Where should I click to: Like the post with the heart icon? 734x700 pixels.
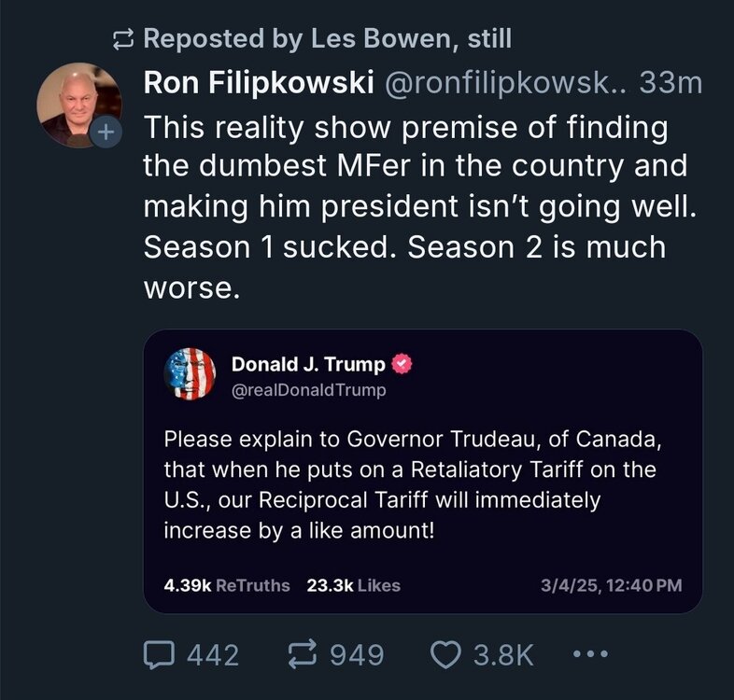[448, 654]
